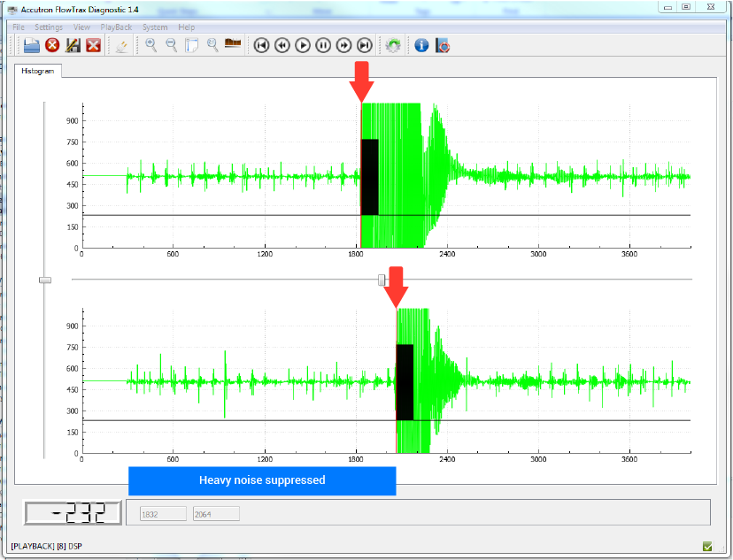733x560 pixels.
Task: Skip to the last frame
Action: pyautogui.click(x=365, y=45)
